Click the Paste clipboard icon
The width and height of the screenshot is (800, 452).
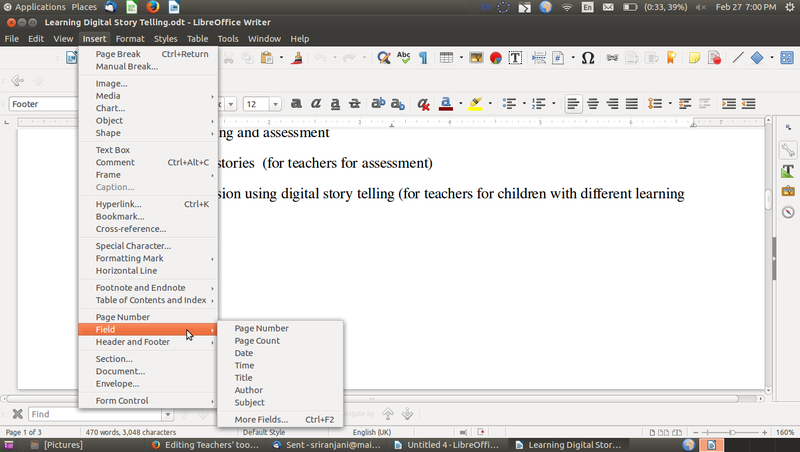pyautogui.click(x=267, y=58)
